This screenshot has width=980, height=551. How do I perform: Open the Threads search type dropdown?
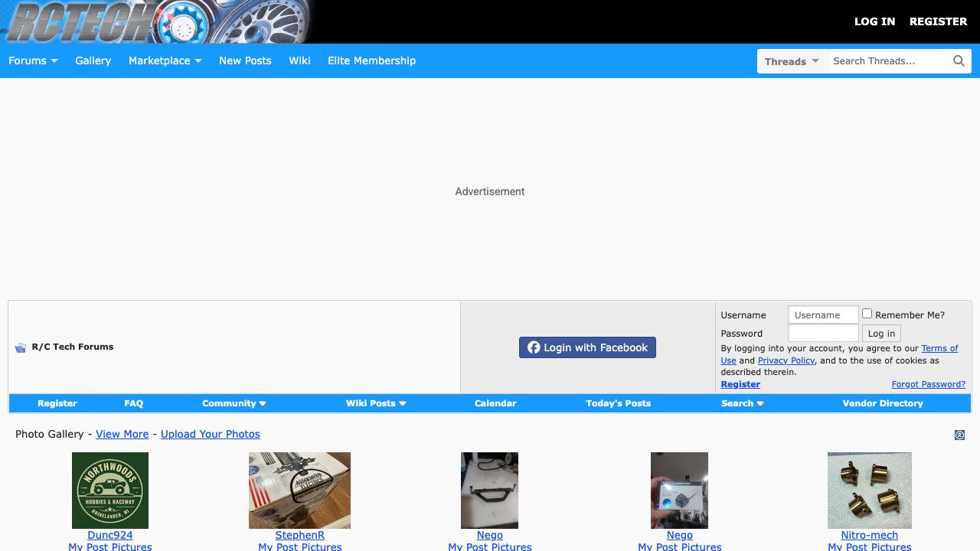[x=792, y=61]
